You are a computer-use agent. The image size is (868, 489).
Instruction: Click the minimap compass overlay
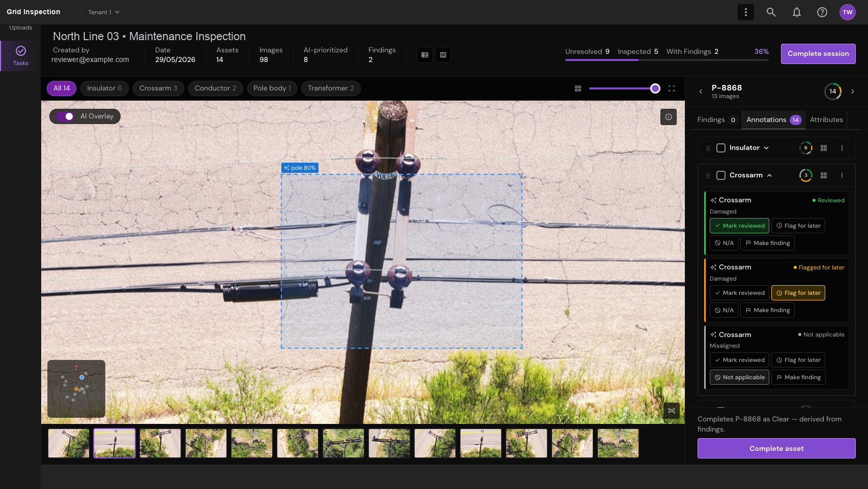pos(76,389)
